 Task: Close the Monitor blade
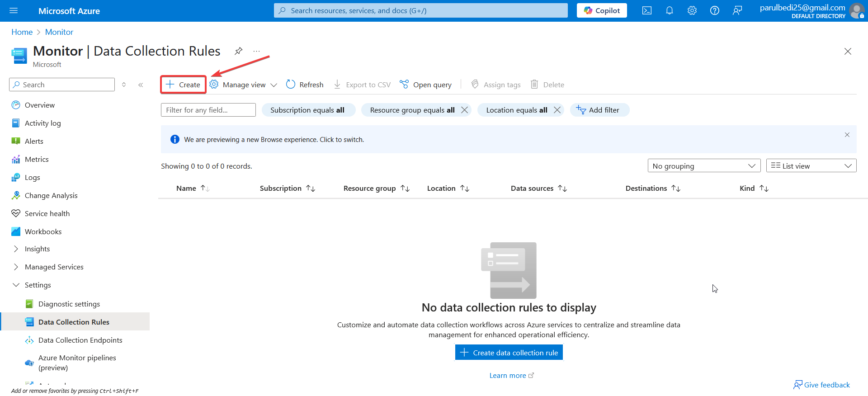[x=848, y=52]
